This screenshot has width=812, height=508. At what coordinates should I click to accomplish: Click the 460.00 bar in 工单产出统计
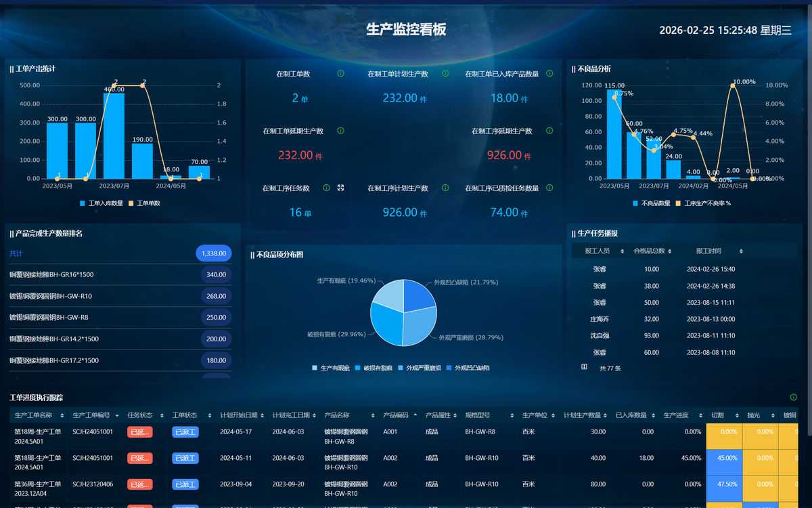coord(114,135)
